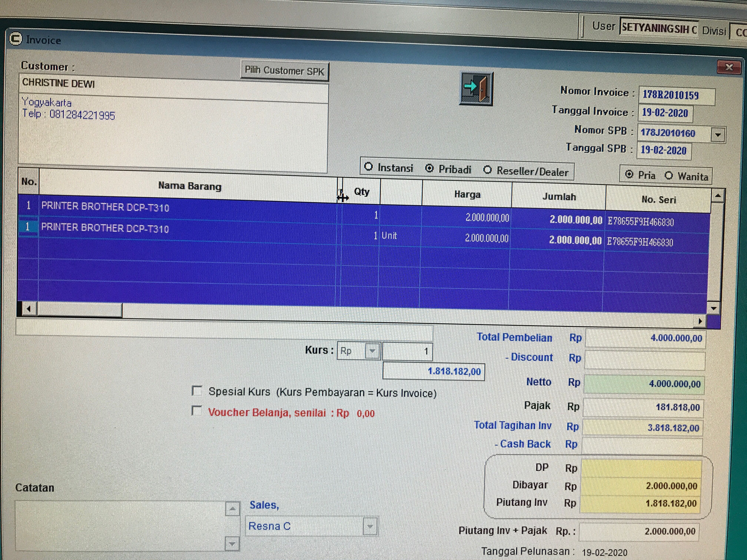Expand the Kurs currency dropdown

[372, 351]
